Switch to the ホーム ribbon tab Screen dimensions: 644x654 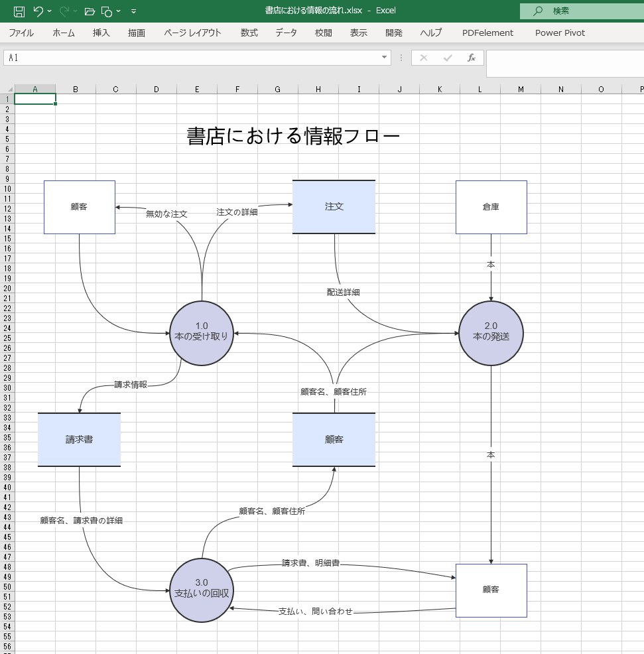click(x=64, y=33)
